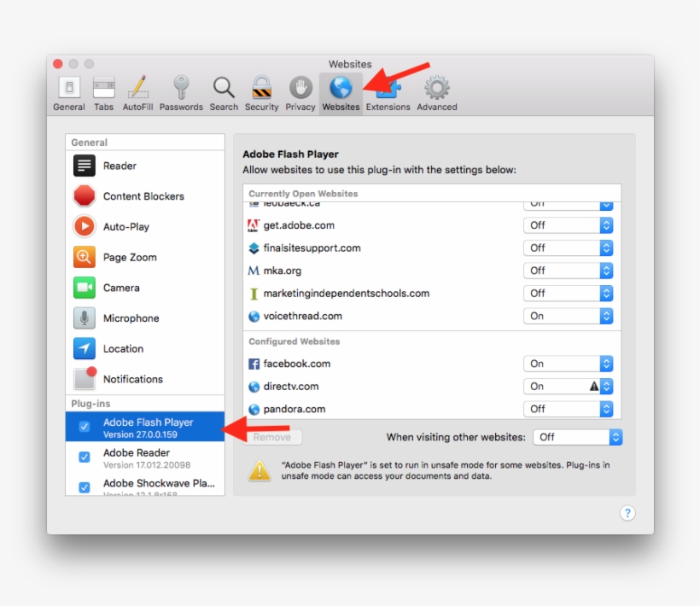Open the Extensions preferences pane
The width and height of the screenshot is (700, 606).
pyautogui.click(x=388, y=94)
